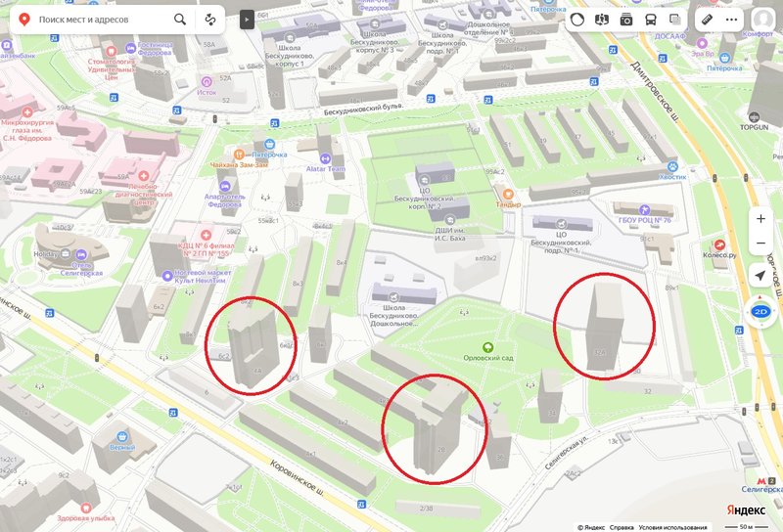
Task: Click building label 89к1
Action: pyautogui.click(x=672, y=288)
